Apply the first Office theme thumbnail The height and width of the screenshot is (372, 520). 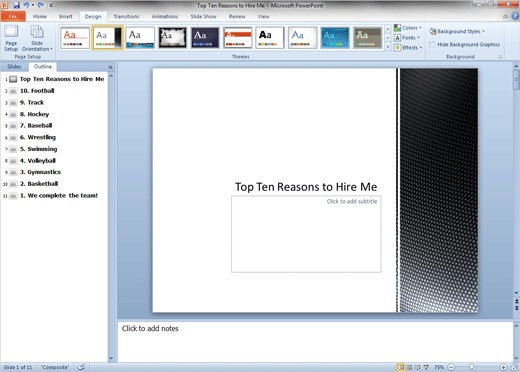(75, 38)
